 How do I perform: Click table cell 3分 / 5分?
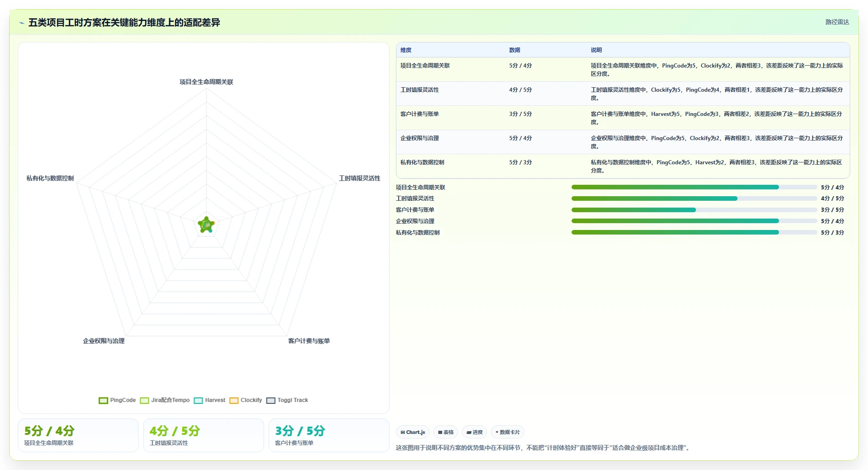[x=520, y=114]
